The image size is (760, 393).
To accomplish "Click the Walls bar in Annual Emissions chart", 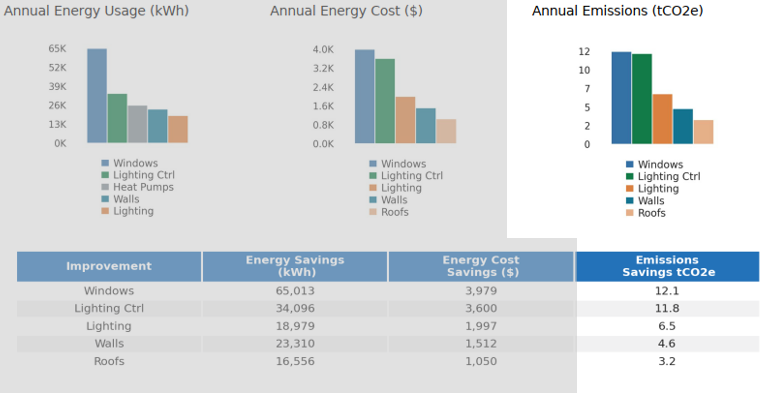I will pyautogui.click(x=682, y=126).
